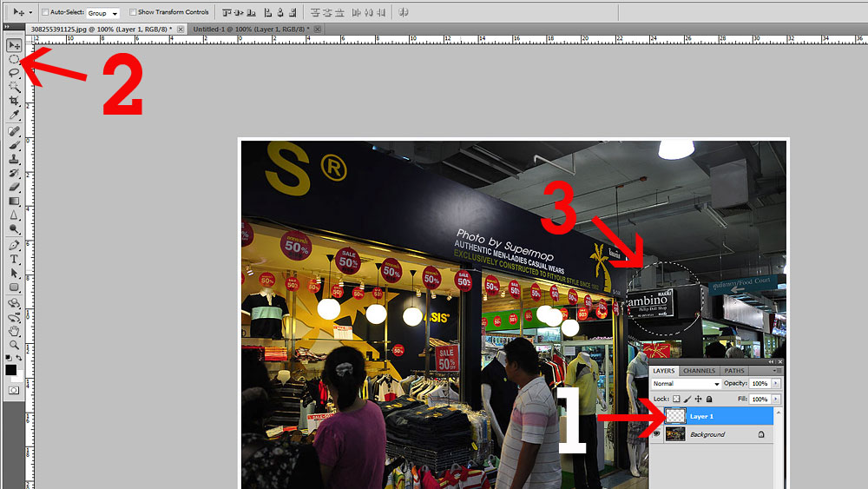Select the Gradient tool
This screenshot has height=489, width=868.
click(14, 201)
